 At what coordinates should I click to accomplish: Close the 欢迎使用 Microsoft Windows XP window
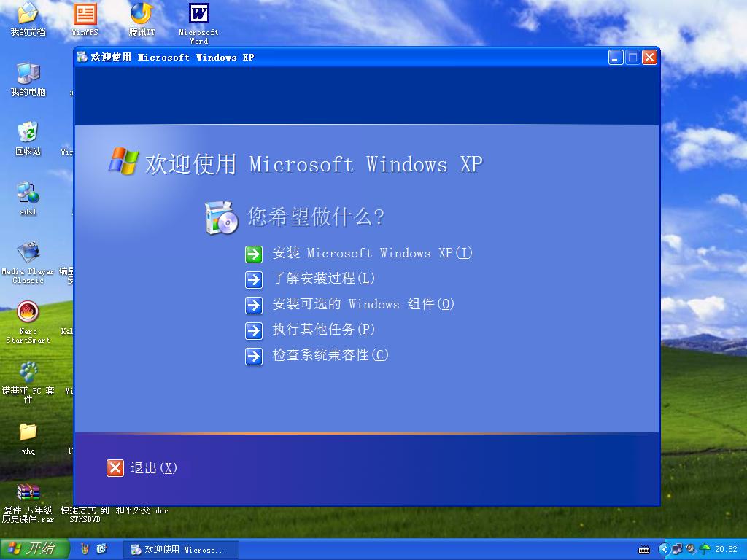pyautogui.click(x=649, y=58)
